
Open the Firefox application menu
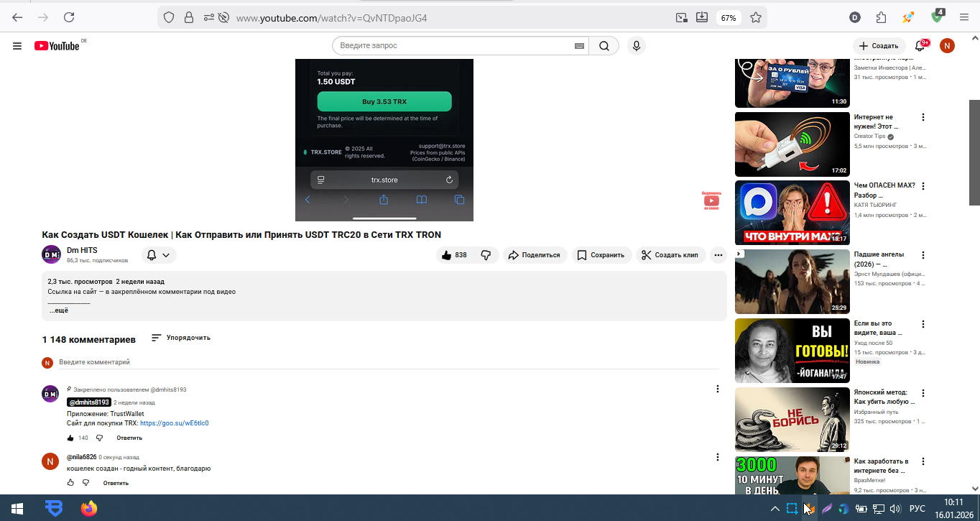pos(963,17)
